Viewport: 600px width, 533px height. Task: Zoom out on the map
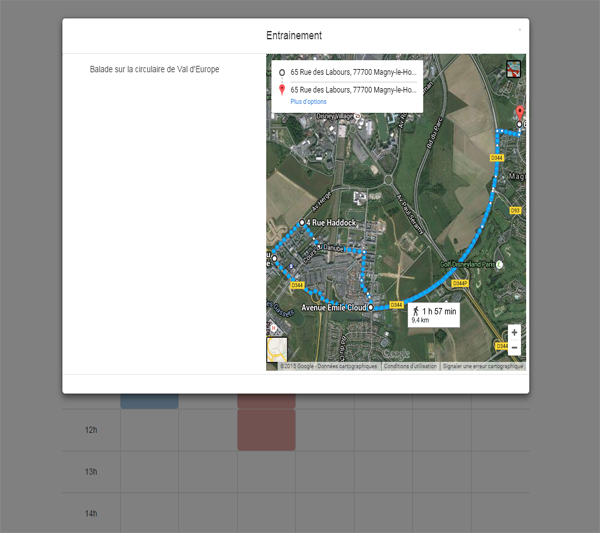(514, 348)
